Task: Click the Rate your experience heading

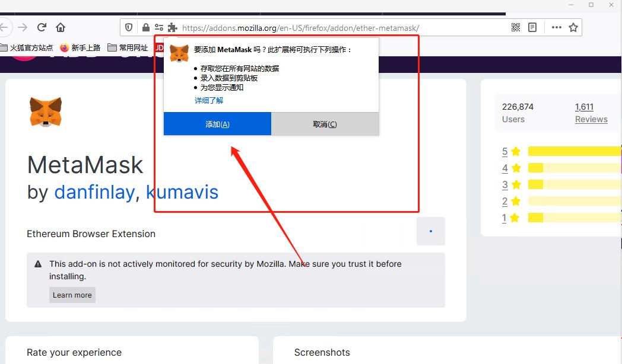Action: [74, 352]
